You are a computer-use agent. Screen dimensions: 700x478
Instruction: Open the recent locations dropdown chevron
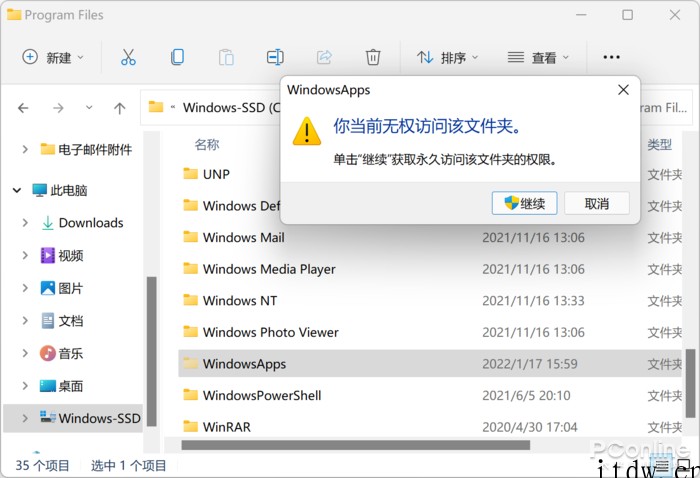89,108
